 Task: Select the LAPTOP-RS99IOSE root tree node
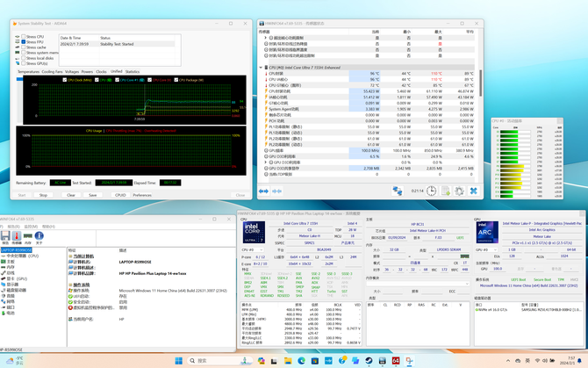17,250
